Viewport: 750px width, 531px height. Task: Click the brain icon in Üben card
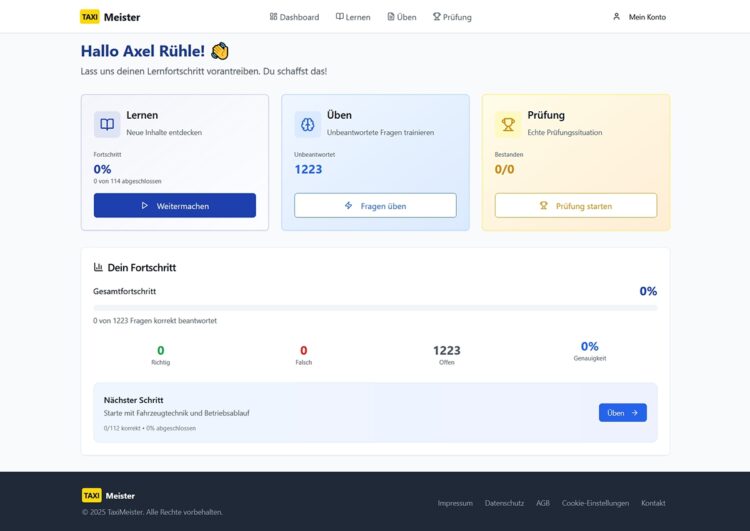click(x=307, y=124)
